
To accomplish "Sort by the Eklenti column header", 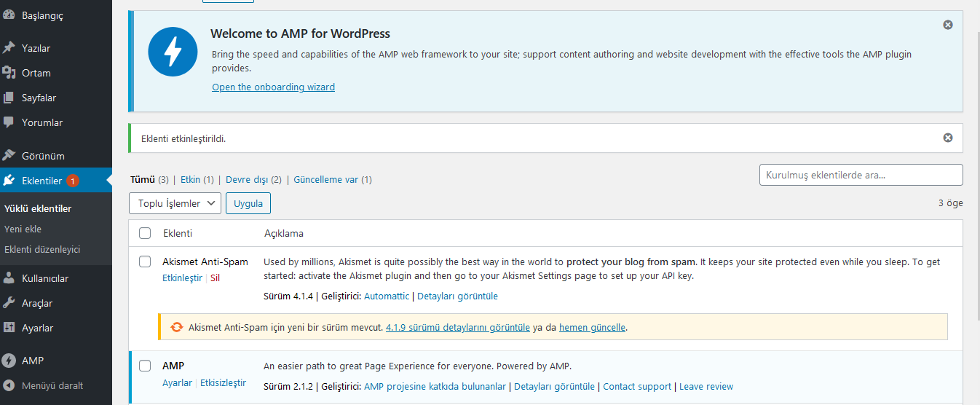I will coord(178,233).
